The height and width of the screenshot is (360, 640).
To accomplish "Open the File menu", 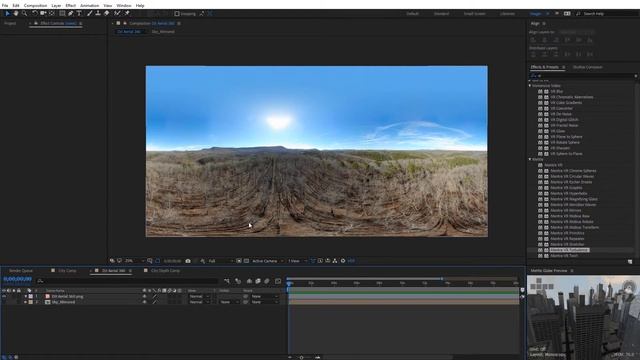I will pyautogui.click(x=5, y=5).
